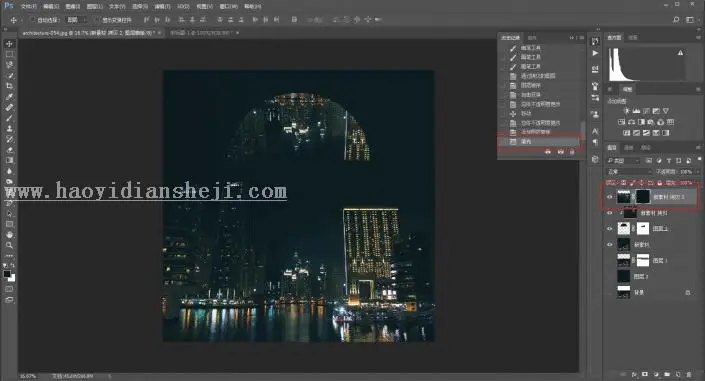Open the layer blend mode dropdown

point(629,171)
